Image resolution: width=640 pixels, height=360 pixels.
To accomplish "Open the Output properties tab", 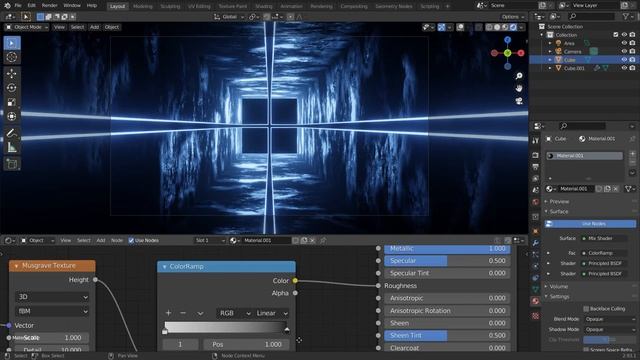I will [x=536, y=167].
